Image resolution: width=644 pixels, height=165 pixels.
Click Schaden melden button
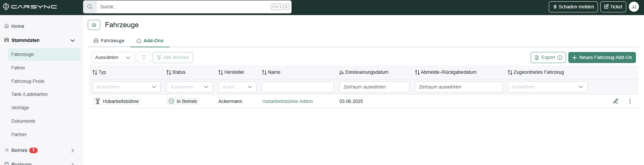573,7
